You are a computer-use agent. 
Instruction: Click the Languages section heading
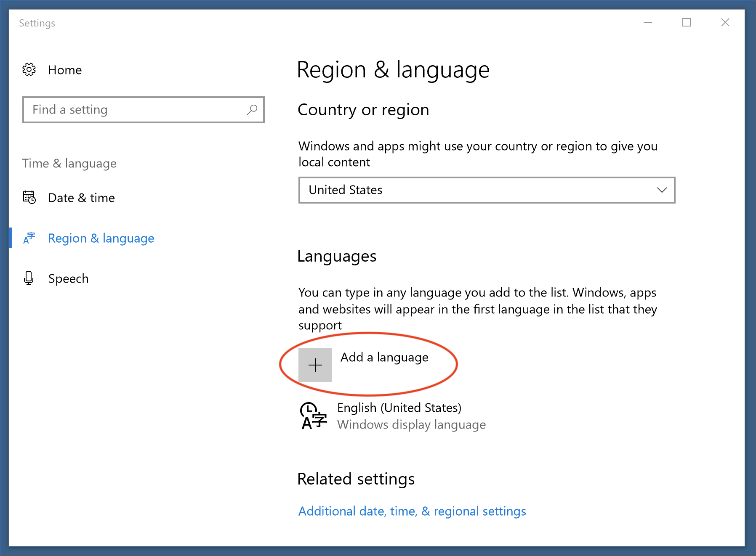click(x=337, y=257)
